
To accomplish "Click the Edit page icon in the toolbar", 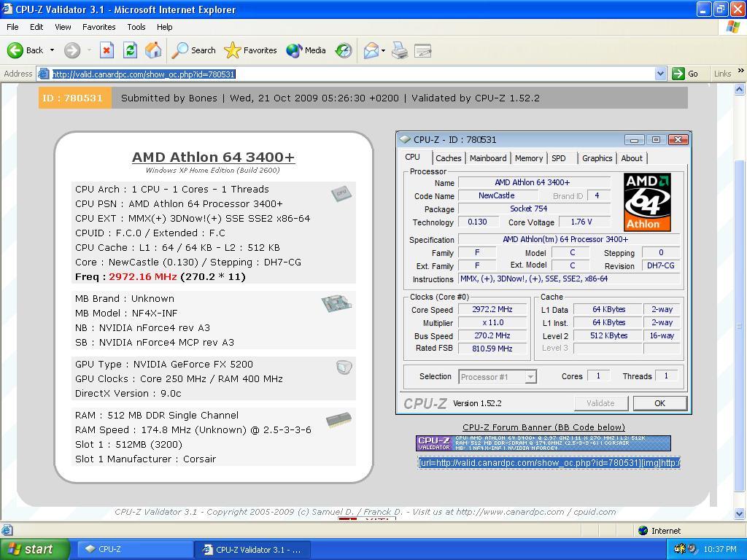I will tap(423, 50).
